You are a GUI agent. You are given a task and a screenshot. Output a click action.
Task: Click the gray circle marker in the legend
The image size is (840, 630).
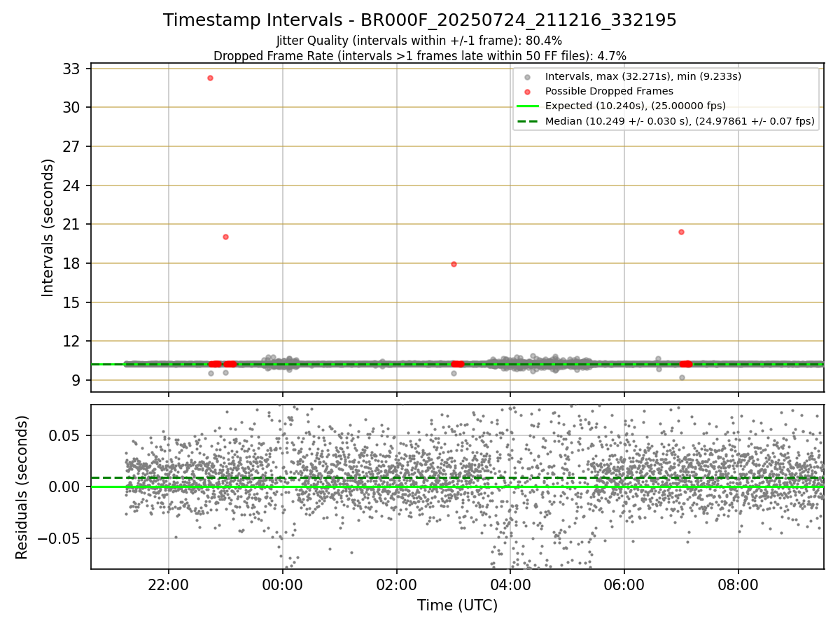(528, 77)
